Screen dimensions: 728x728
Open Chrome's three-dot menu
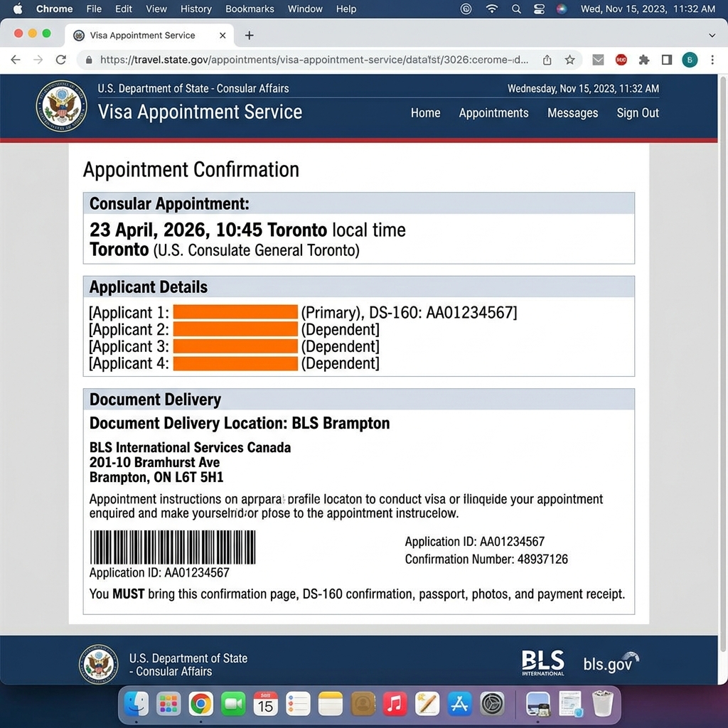coord(712,60)
